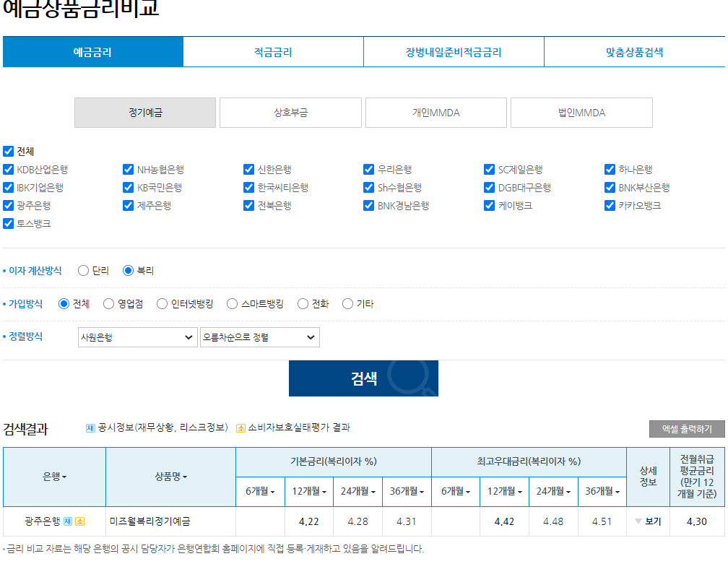Click the 4.51 preferential 36-month rate cell
Screen dimensions: 728x564
(x=602, y=522)
